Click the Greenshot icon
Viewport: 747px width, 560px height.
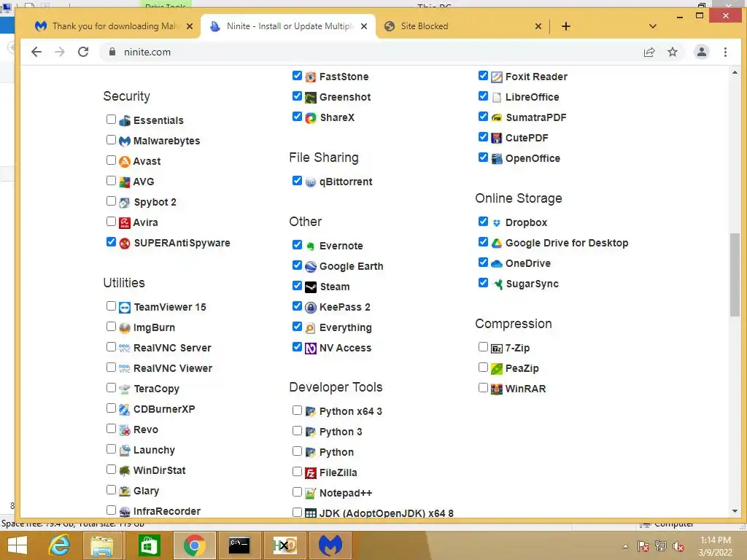pyautogui.click(x=311, y=98)
